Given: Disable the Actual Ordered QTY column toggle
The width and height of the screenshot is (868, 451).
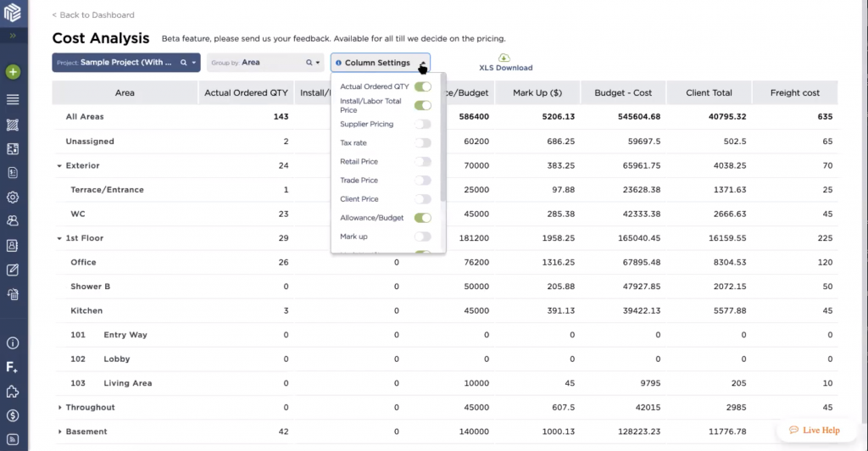Looking at the screenshot, I should [422, 86].
